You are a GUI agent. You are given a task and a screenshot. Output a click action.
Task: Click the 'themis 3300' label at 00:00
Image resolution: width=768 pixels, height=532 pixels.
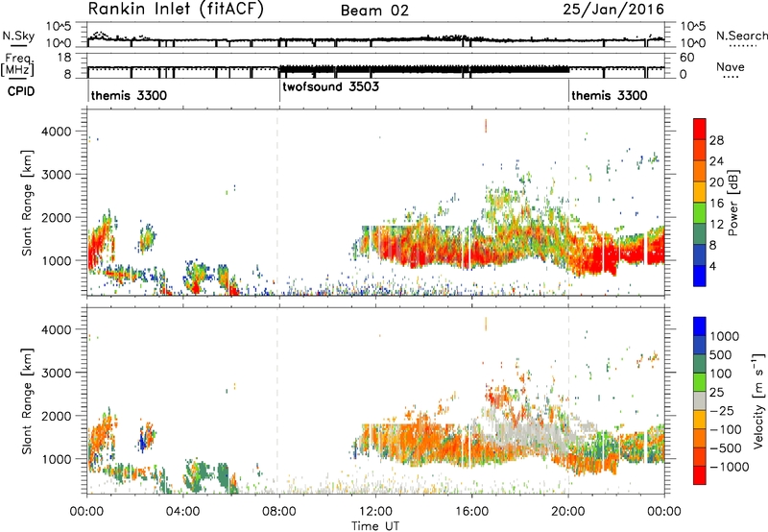(129, 95)
